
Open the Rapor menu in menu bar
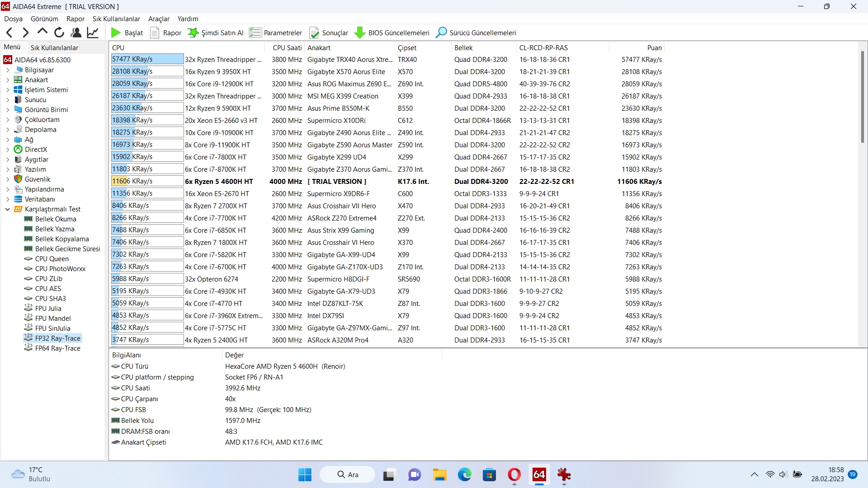75,19
